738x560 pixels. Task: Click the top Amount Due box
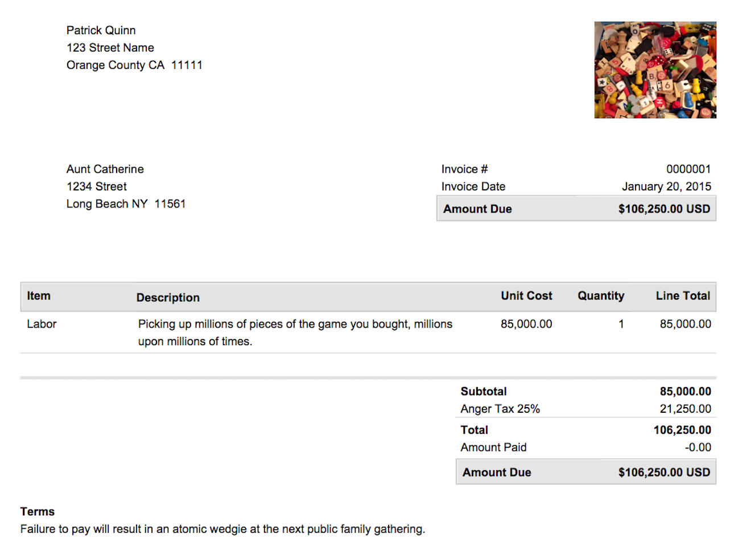point(576,209)
